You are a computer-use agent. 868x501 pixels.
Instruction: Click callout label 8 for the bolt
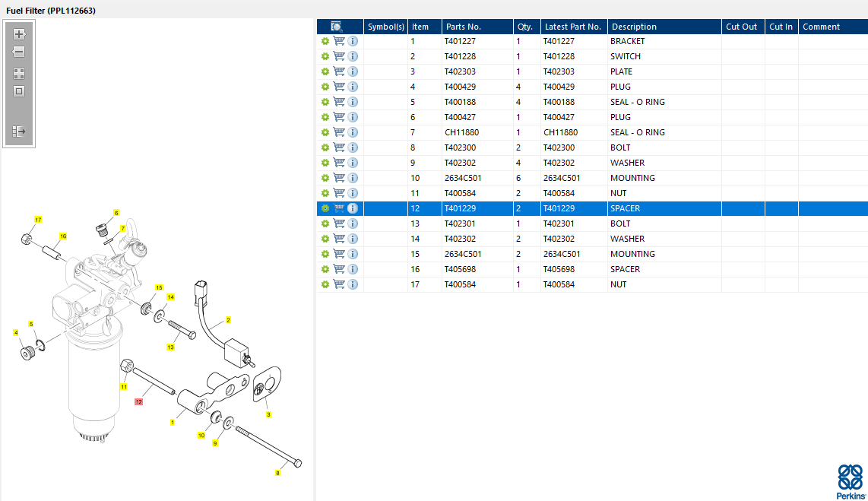click(x=278, y=473)
